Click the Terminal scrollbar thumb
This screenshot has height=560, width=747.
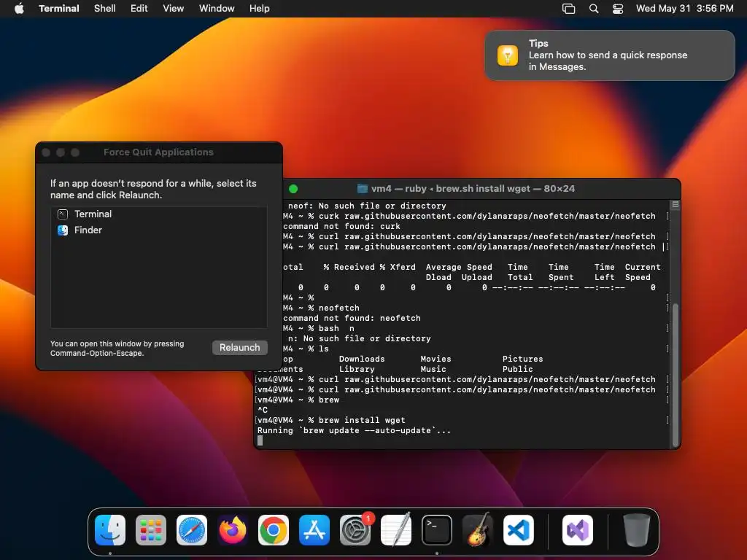pos(675,375)
